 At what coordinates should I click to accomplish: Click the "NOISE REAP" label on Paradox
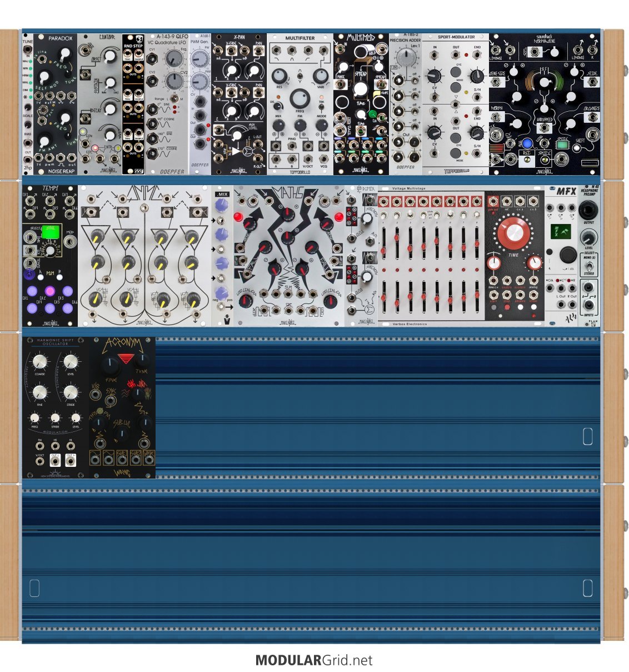(61, 171)
